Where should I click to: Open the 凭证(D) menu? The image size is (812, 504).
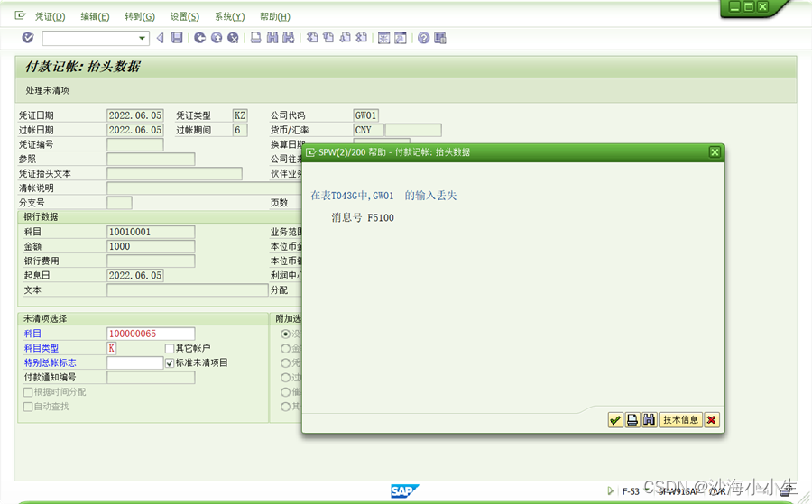(51, 16)
